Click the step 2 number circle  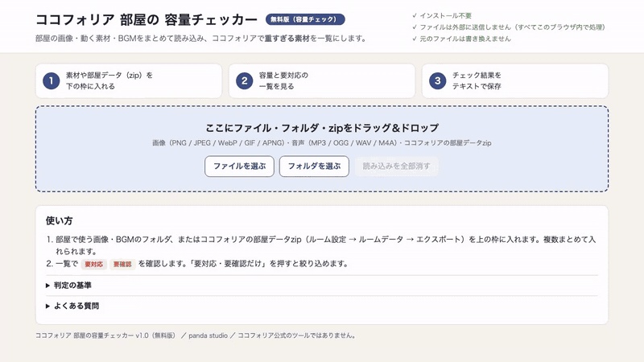coord(245,81)
